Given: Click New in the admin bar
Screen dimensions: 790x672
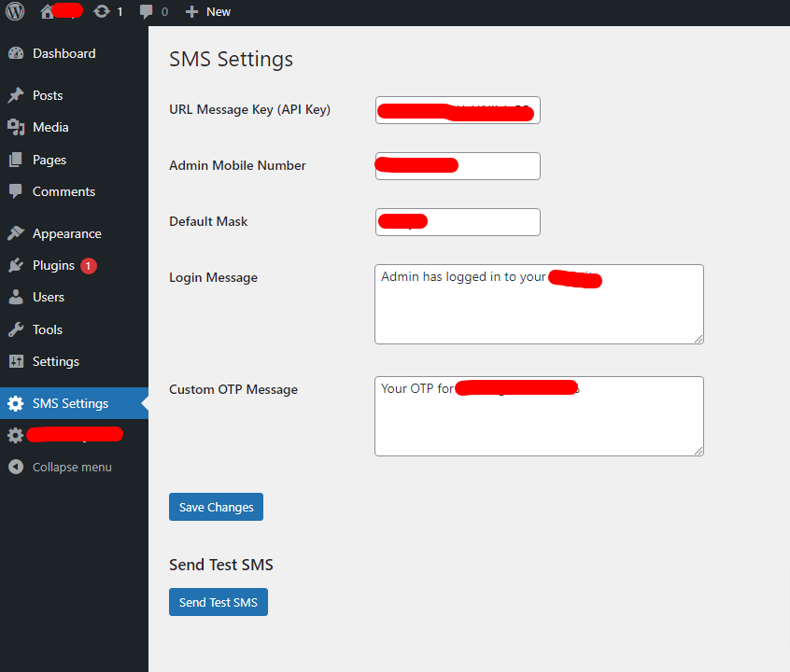Looking at the screenshot, I should point(219,11).
